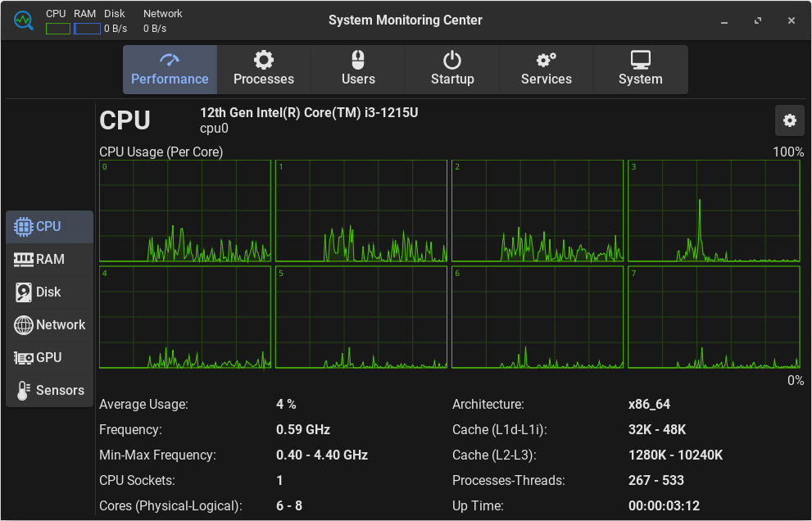The height and width of the screenshot is (521, 812).
Task: Open the GPU sidebar item
Action: point(49,357)
